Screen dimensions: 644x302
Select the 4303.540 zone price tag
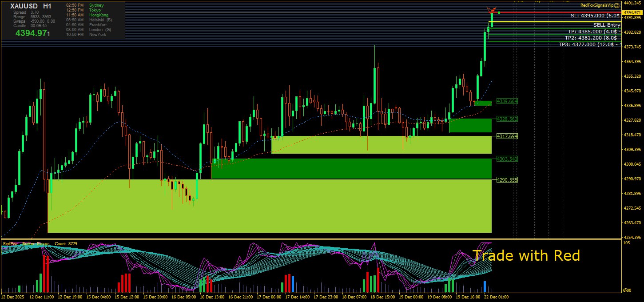point(507,159)
